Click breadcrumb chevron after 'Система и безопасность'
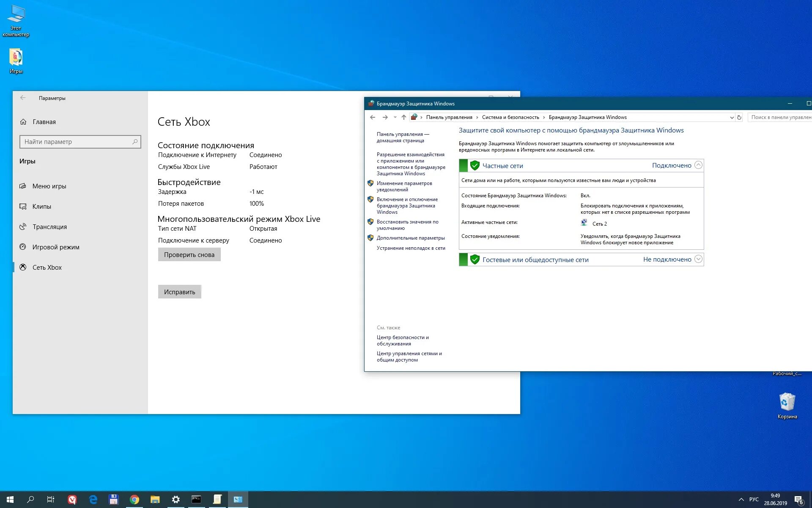The width and height of the screenshot is (812, 508). pyautogui.click(x=544, y=117)
